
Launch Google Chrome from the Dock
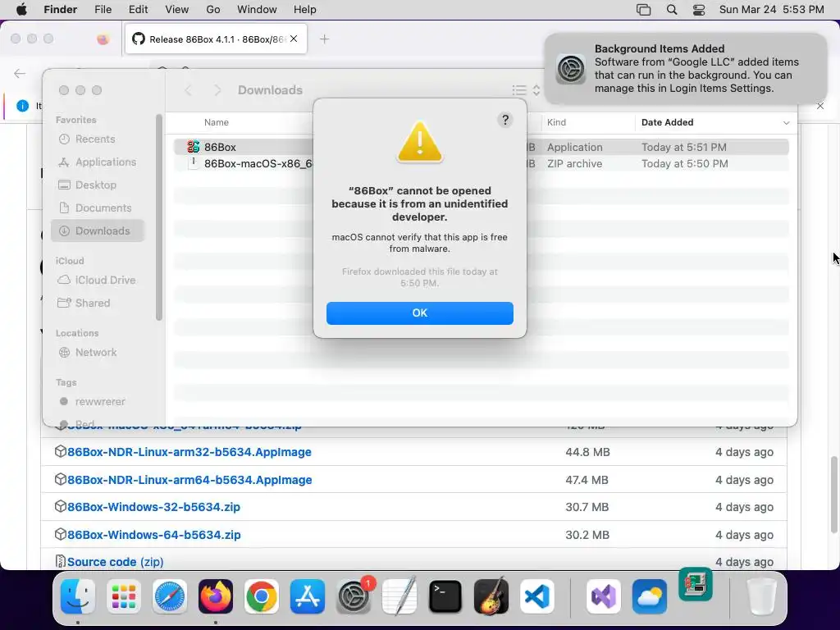click(262, 596)
